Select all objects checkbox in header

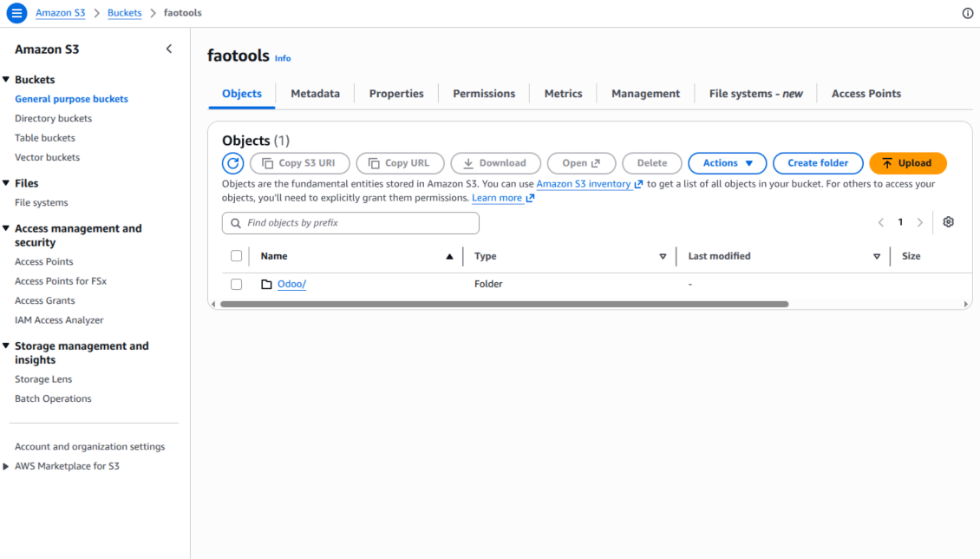click(236, 256)
